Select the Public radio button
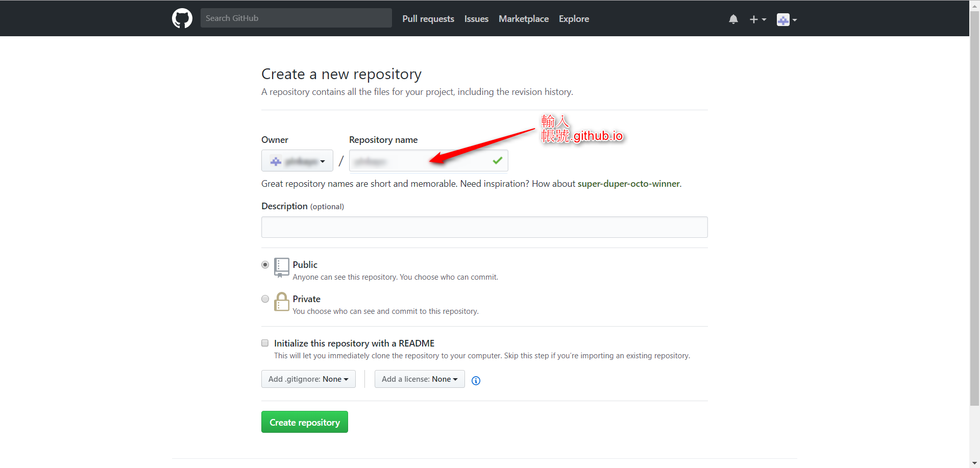The height and width of the screenshot is (468, 980). pyautogui.click(x=265, y=264)
